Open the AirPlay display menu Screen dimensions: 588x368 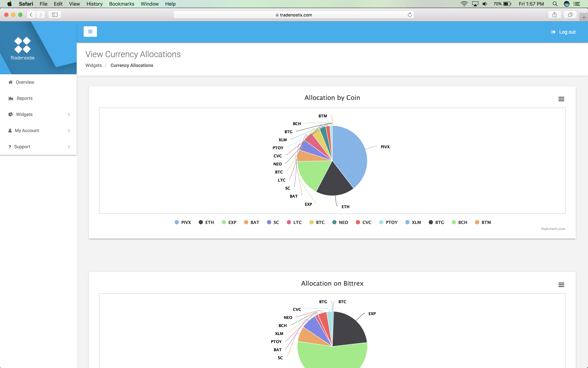point(475,4)
